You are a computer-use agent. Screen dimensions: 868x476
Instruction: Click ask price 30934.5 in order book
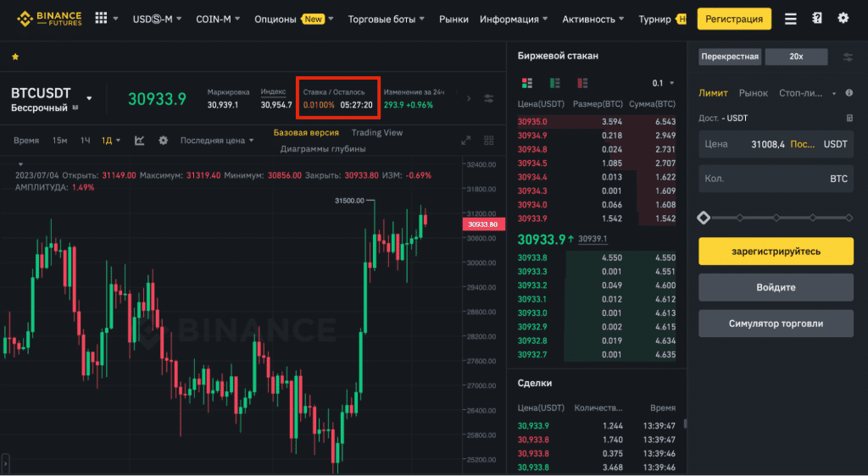click(x=532, y=163)
